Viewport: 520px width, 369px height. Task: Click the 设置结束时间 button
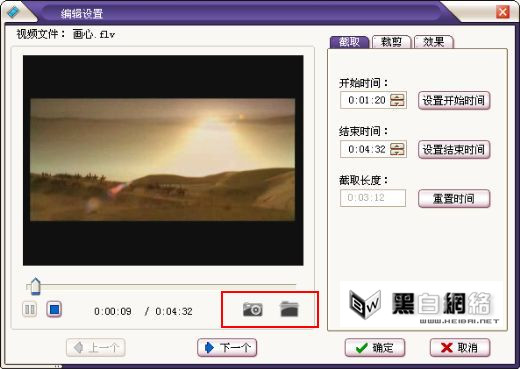click(454, 149)
